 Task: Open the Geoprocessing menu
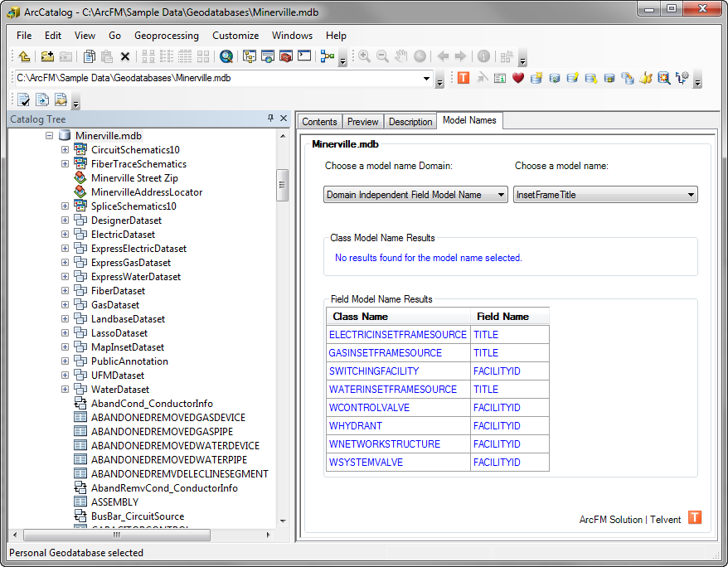tap(166, 36)
